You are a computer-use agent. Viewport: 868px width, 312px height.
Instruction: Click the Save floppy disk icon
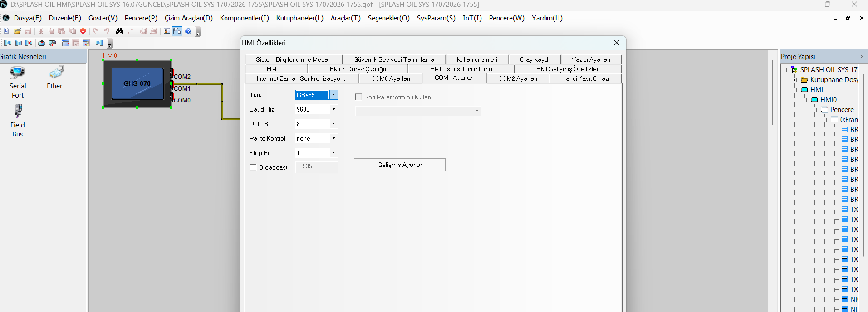point(28,31)
